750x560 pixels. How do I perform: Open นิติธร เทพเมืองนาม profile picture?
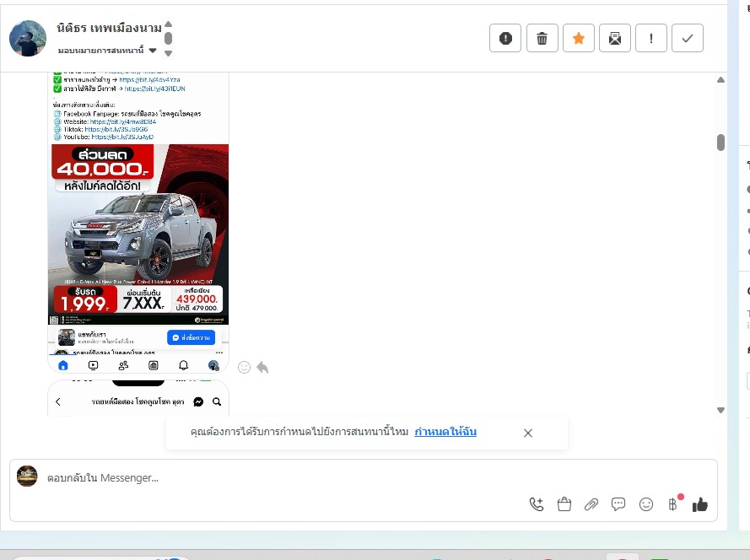tap(28, 38)
